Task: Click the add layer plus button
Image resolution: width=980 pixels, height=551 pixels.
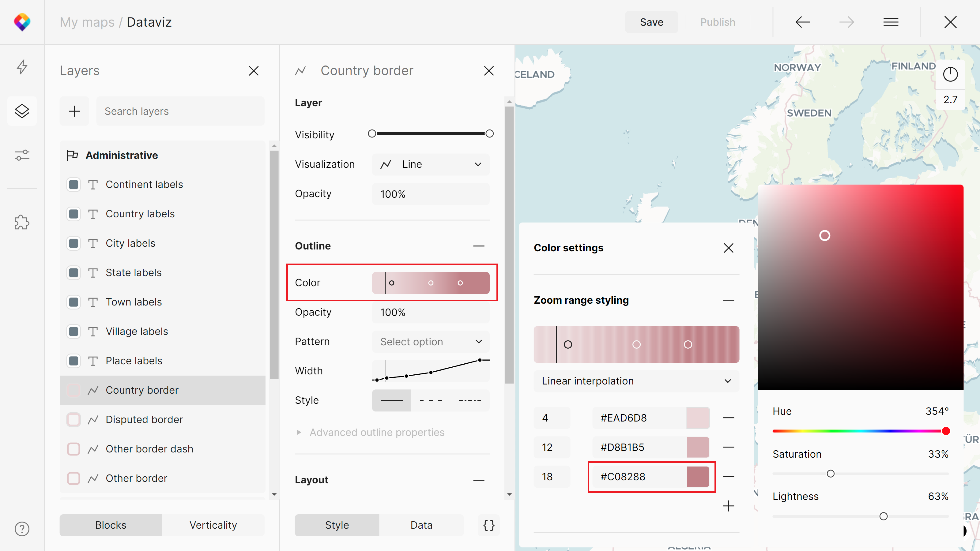Action: [x=74, y=111]
